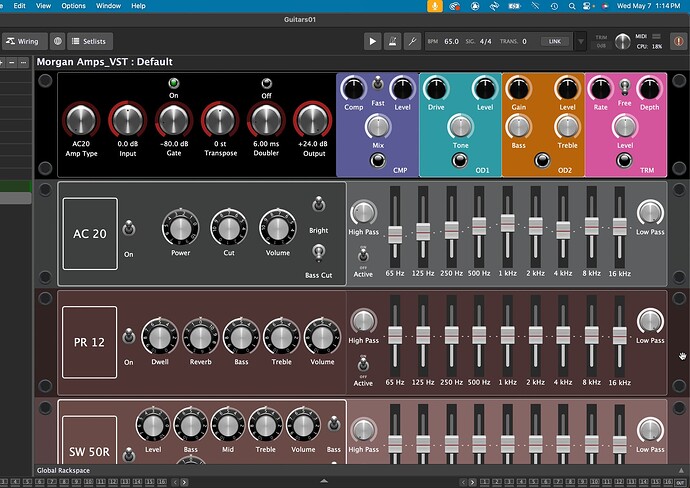Click the Amp Type AC20 knob
The image size is (690, 488).
tap(81, 120)
